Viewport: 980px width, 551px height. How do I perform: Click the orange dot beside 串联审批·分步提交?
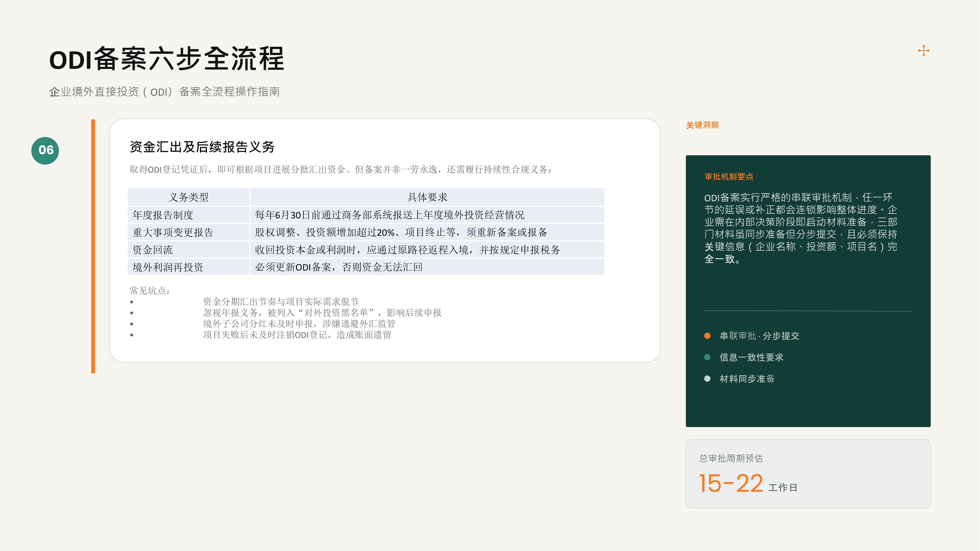[707, 336]
